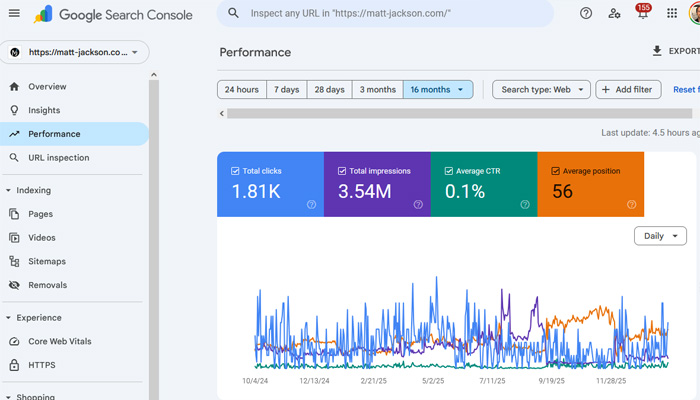Click the Add filter button
Screen dimensions: 700x400
(x=628, y=90)
